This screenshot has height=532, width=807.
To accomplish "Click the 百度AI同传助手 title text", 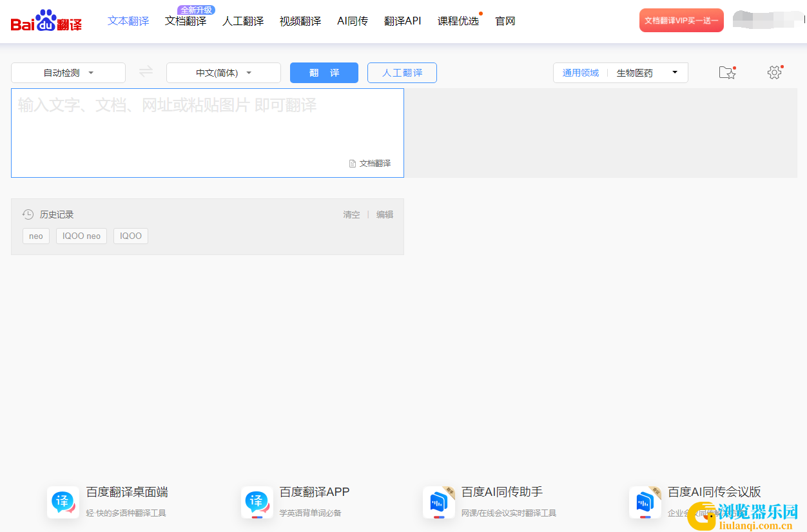I will pos(502,492).
